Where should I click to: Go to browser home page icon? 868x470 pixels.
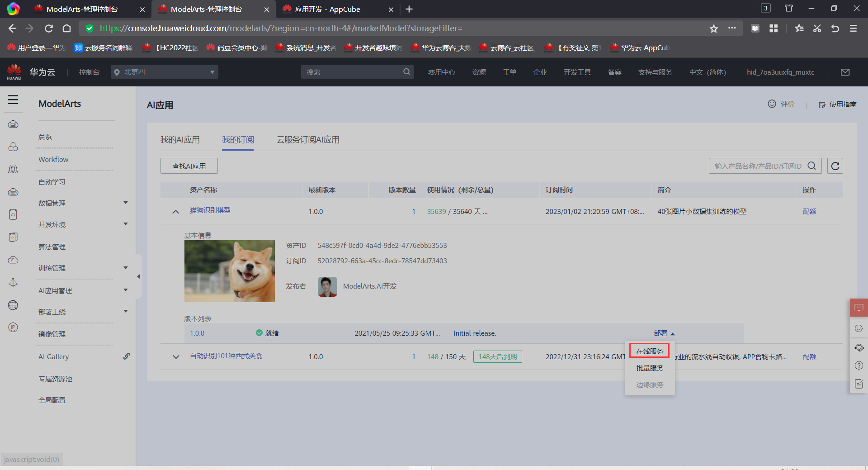66,28
